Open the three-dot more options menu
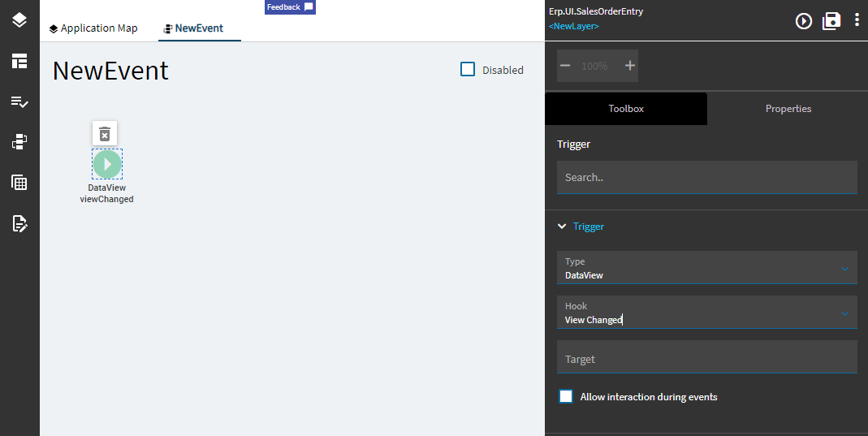This screenshot has height=436, width=868. (x=857, y=21)
